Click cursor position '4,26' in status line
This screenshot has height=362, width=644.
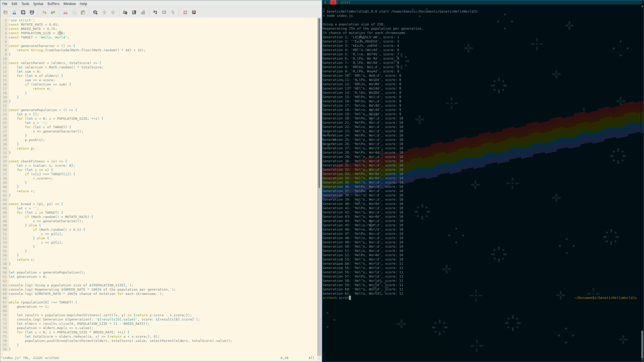coord(284,358)
